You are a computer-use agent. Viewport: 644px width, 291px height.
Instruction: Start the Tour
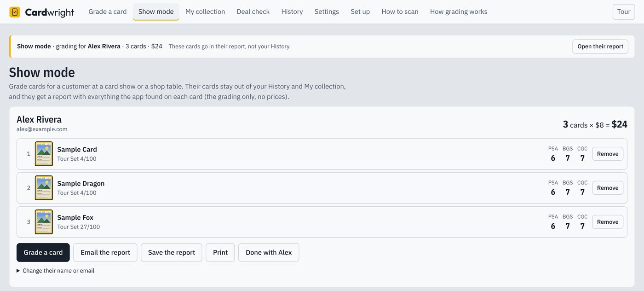(624, 12)
